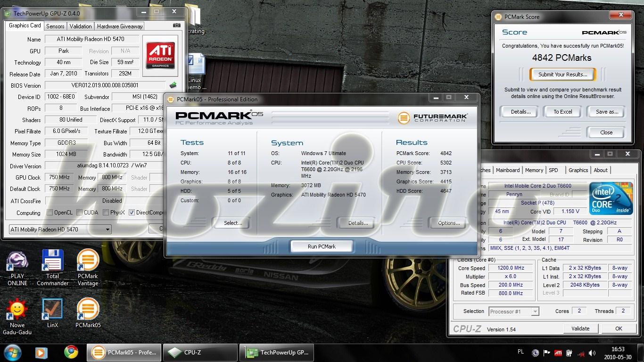644x362 pixels.
Task: Click the round tray icon beside PL indicator
Action: pos(535,352)
